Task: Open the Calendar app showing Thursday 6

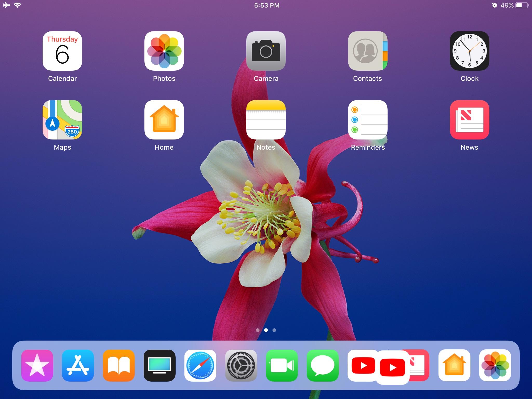Action: pyautogui.click(x=62, y=51)
